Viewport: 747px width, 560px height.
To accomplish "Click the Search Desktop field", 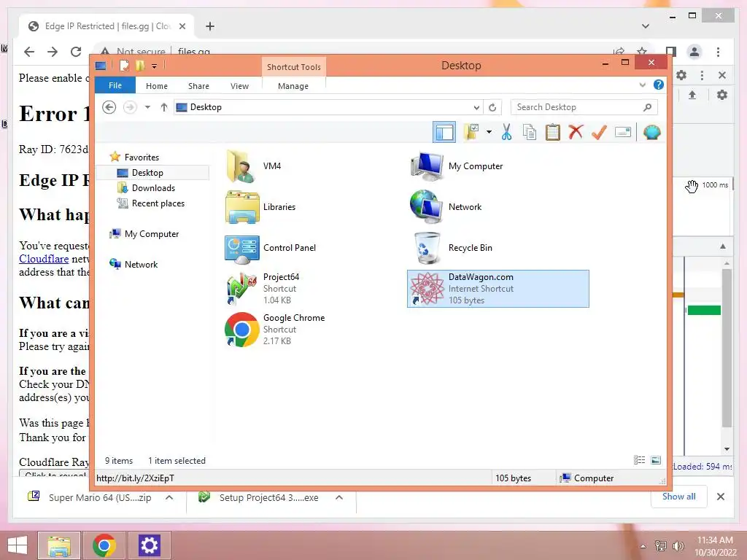I will (x=584, y=107).
